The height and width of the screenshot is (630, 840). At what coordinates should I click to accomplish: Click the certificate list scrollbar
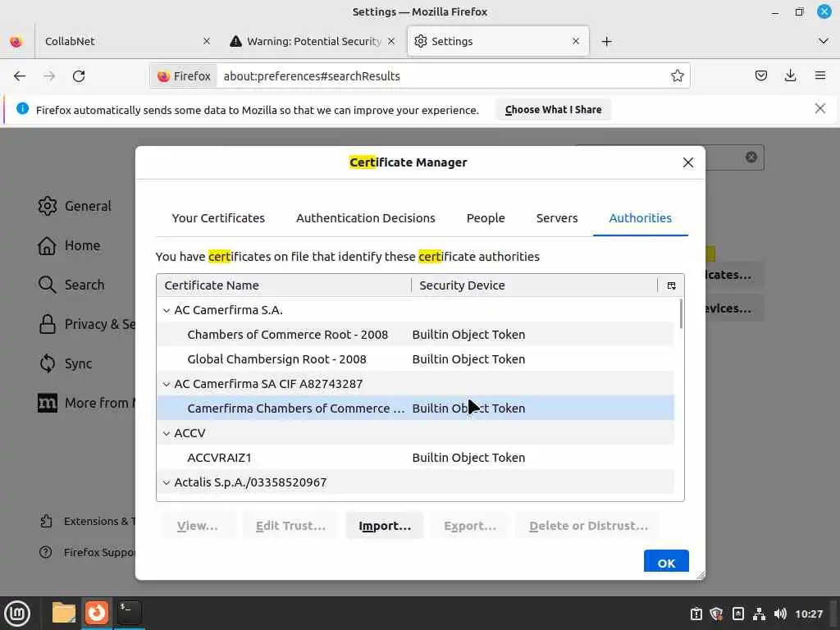pyautogui.click(x=681, y=314)
